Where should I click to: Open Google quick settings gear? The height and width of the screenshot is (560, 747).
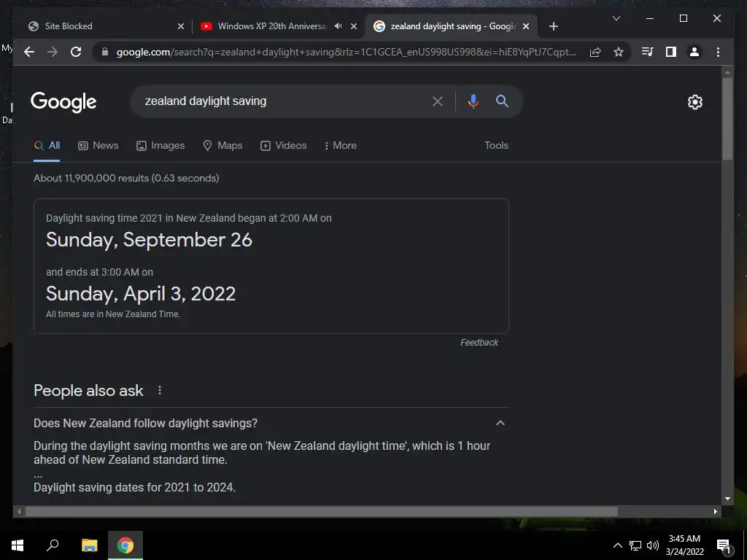coord(695,102)
